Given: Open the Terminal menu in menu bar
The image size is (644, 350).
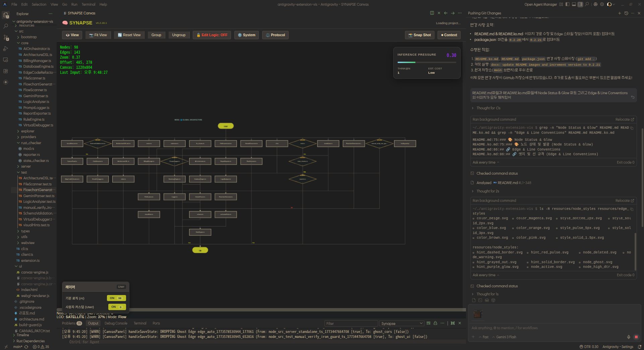Looking at the screenshot, I should [x=88, y=4].
